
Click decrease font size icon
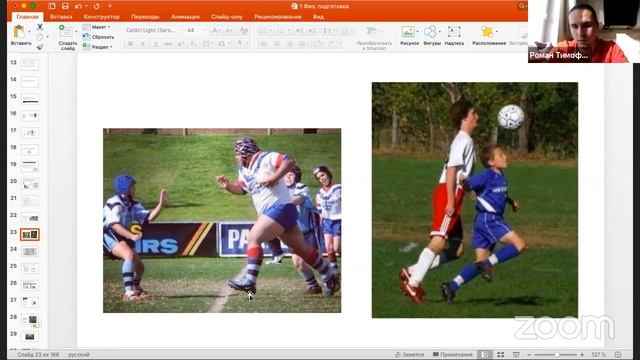coord(229,30)
